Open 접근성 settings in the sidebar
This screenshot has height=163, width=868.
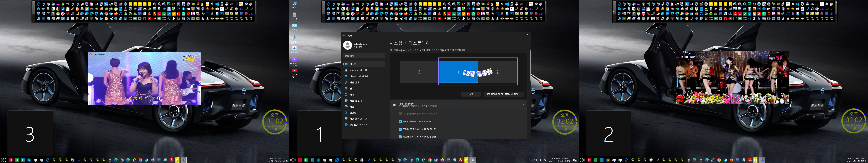[x=364, y=112]
